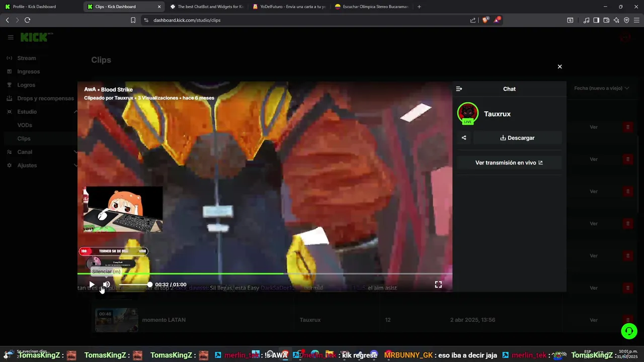Open the Brave Wallet icon
The height and width of the screenshot is (362, 644).
[x=606, y=20]
